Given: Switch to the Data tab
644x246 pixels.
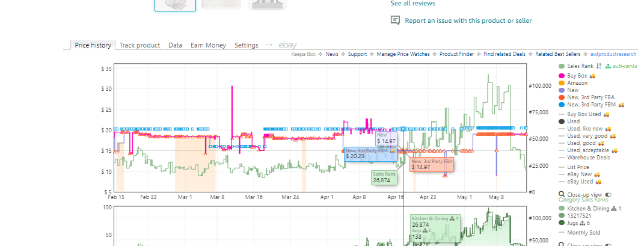Looking at the screenshot, I should pyautogui.click(x=176, y=45).
